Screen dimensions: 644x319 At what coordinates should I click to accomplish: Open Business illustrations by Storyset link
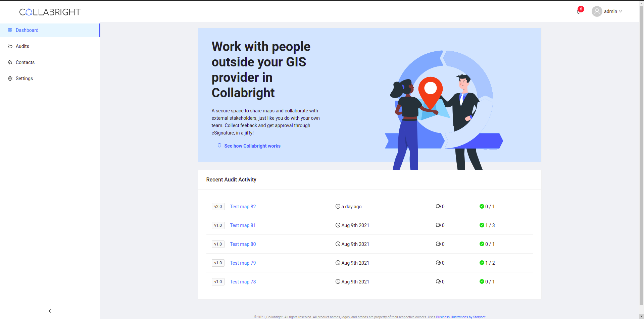[461, 317]
